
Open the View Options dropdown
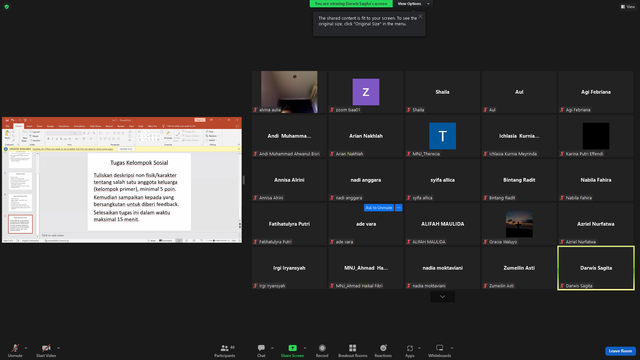(x=413, y=4)
